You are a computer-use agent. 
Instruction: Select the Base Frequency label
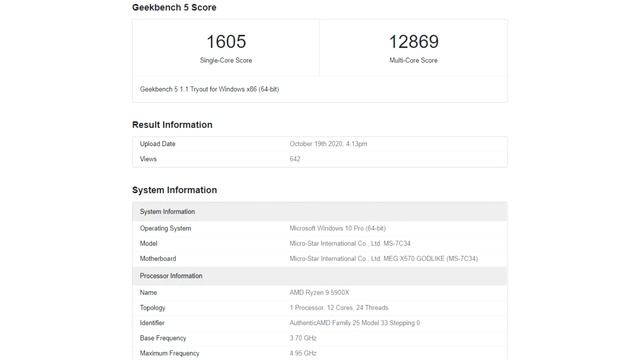coord(163,338)
